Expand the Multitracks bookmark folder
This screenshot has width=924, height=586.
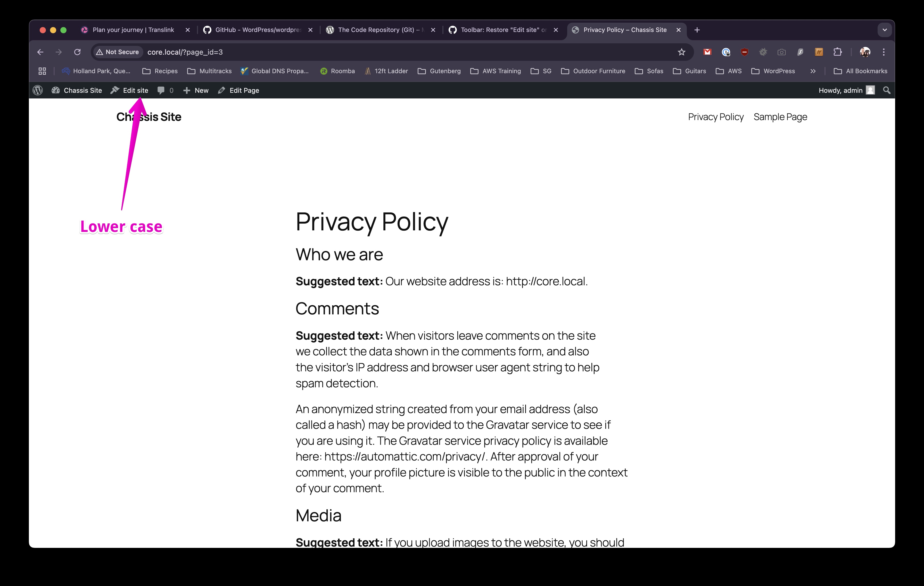coord(210,71)
